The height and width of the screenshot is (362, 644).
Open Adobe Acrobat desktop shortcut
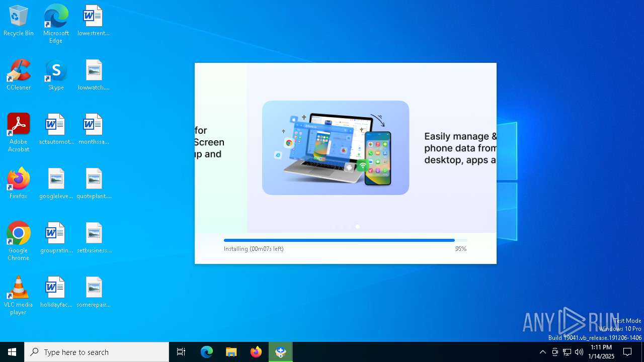point(19,132)
